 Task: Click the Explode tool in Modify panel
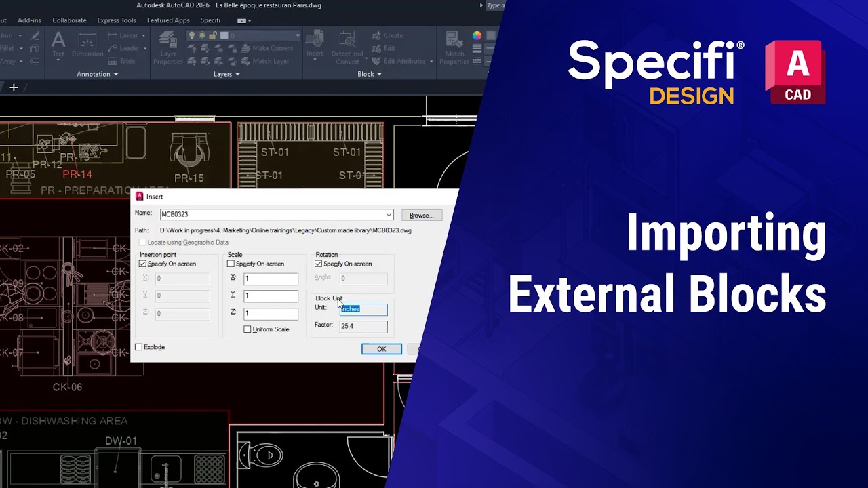click(34, 48)
